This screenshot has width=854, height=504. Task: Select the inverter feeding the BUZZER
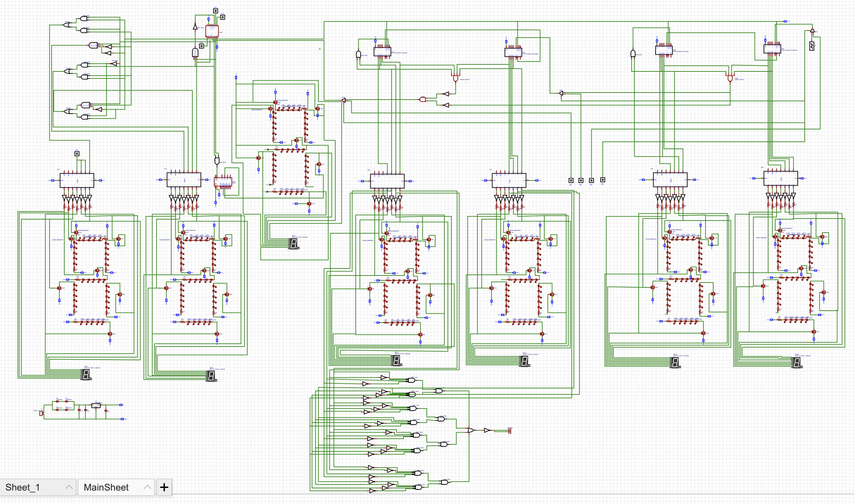(x=487, y=430)
